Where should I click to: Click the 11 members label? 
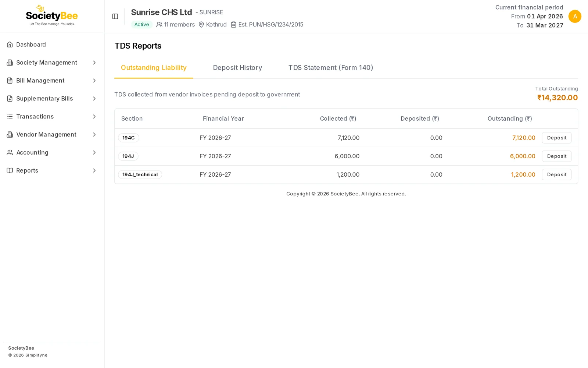[x=179, y=25]
